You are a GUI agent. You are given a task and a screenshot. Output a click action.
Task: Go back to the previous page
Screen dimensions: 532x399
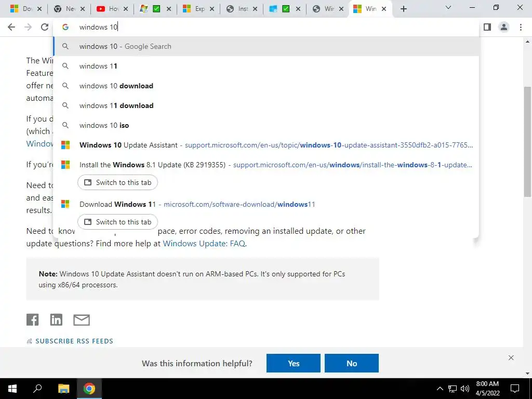(11, 27)
